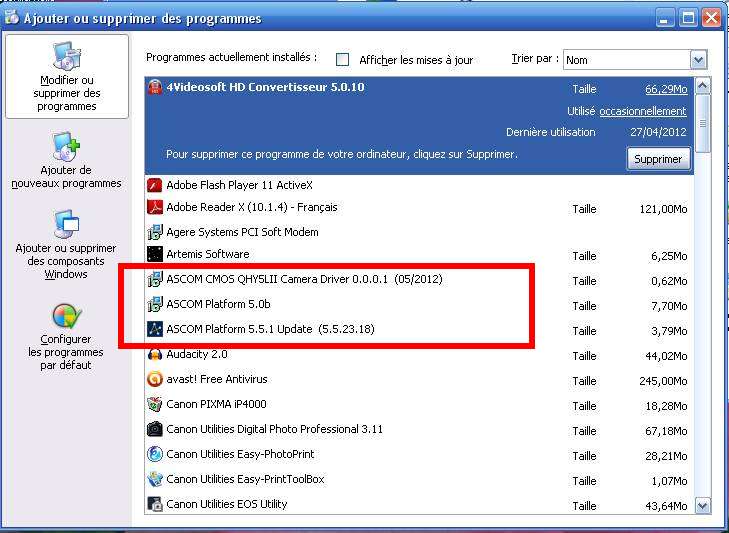The height and width of the screenshot is (533, 729).
Task: Click the ASCOM Platform 5.5.1 Update icon
Action: (155, 329)
